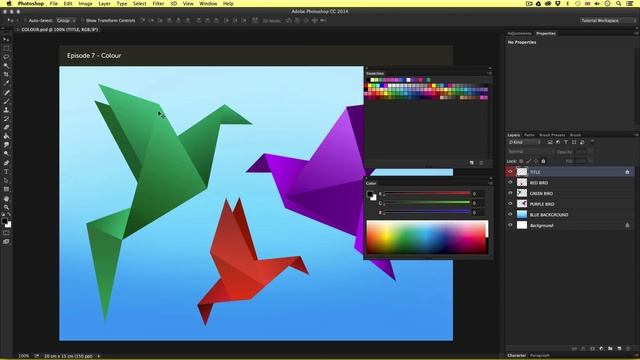640x360 pixels.
Task: Open the Fill slider dropdown
Action: tap(590, 161)
